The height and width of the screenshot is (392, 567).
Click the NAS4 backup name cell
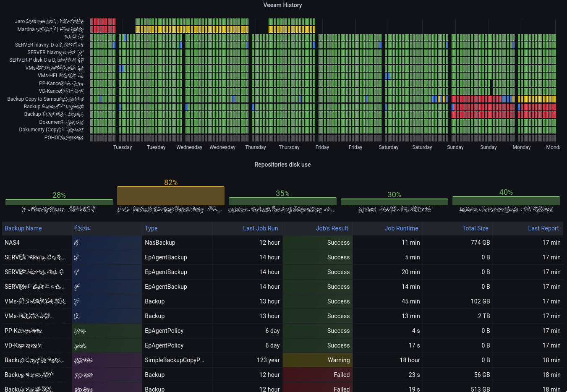point(37,243)
